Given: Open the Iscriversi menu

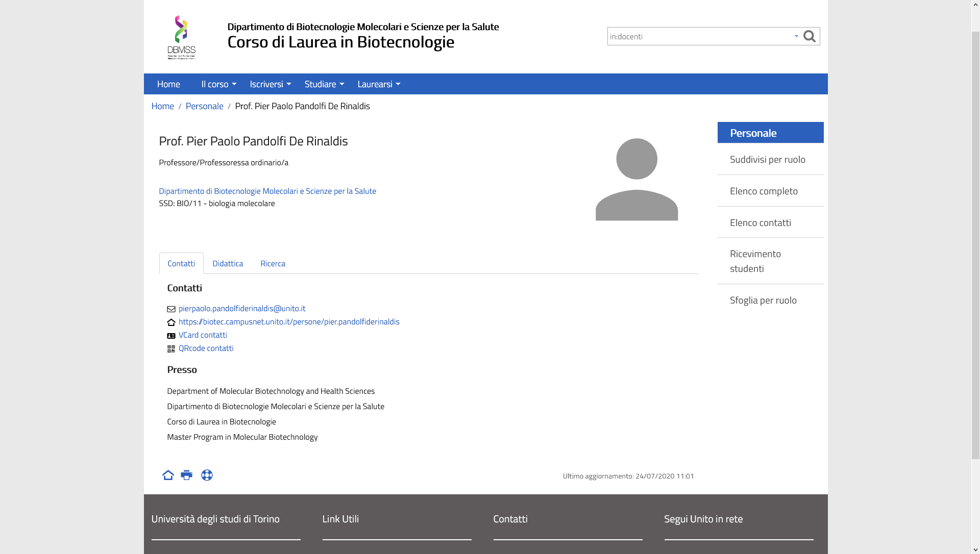Looking at the screenshot, I should (x=269, y=84).
